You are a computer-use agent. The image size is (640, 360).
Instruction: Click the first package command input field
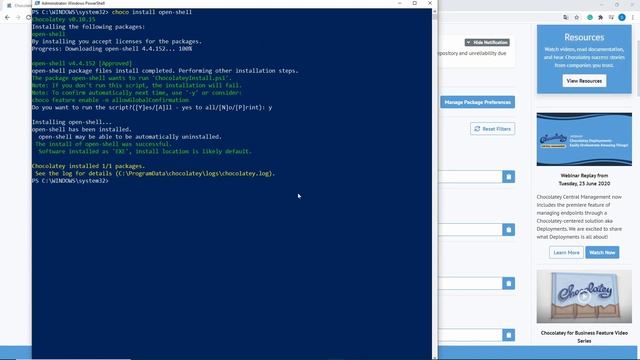[x=471, y=177]
